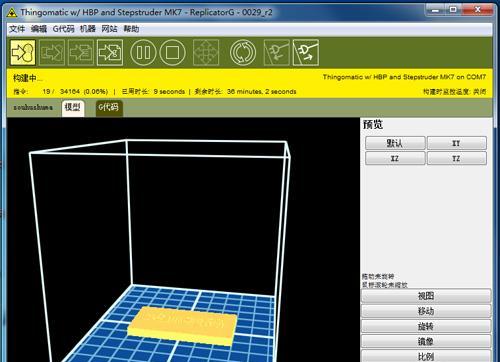The image size is (500, 362).
Task: Open the 网站 menu
Action: (x=109, y=29)
